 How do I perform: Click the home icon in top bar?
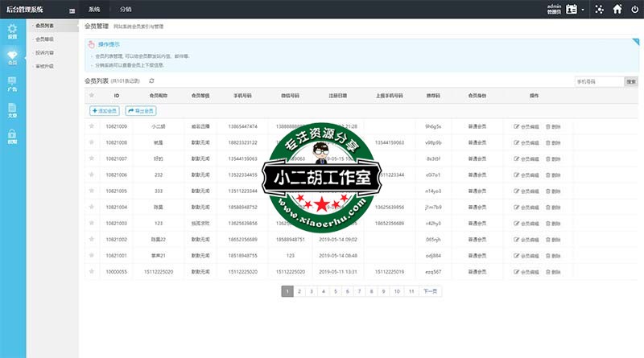point(617,10)
